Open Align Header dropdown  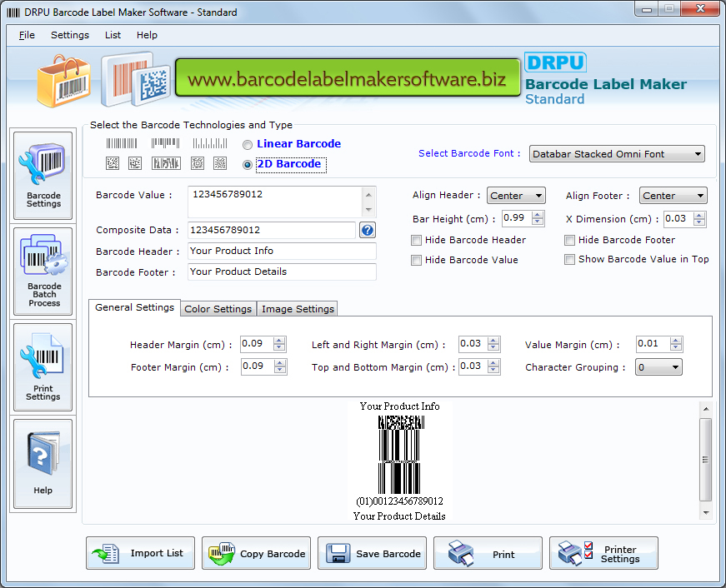pyautogui.click(x=516, y=196)
